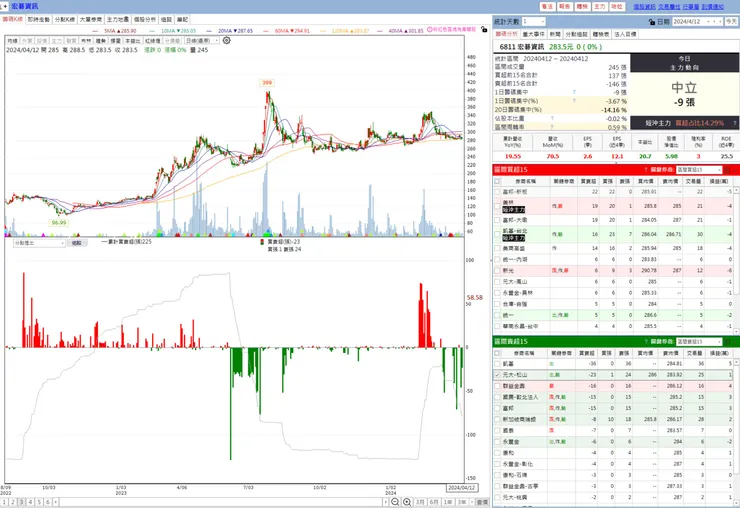Image resolution: width=740 pixels, height=508 pixels.
Task: Open the 關鍵券商 dropdown in buy panel
Action: tap(699, 170)
